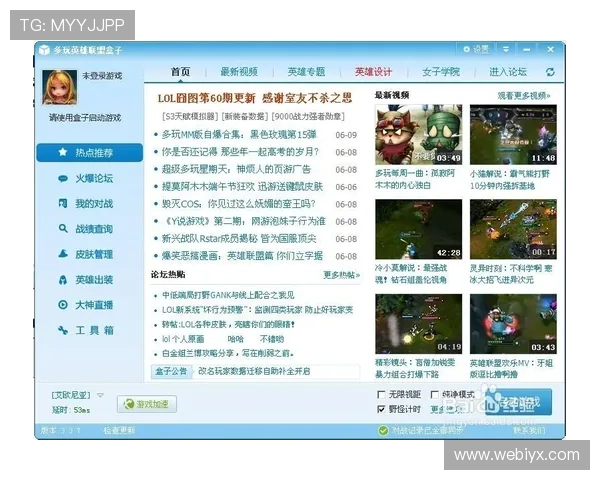Play the 03:49 Teemo and Amumu video thumbnail
Viewport: 600px width, 480px height.
pos(418,134)
